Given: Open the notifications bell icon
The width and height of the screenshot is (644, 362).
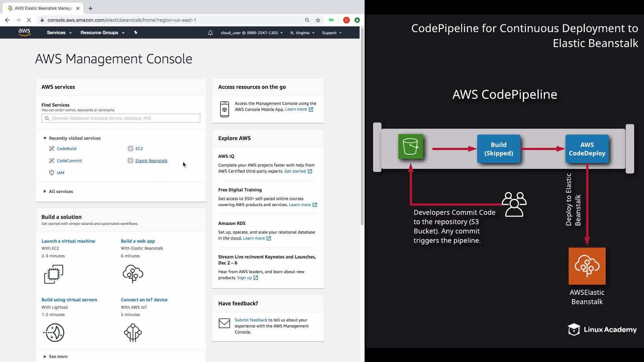Looking at the screenshot, I should point(210,33).
